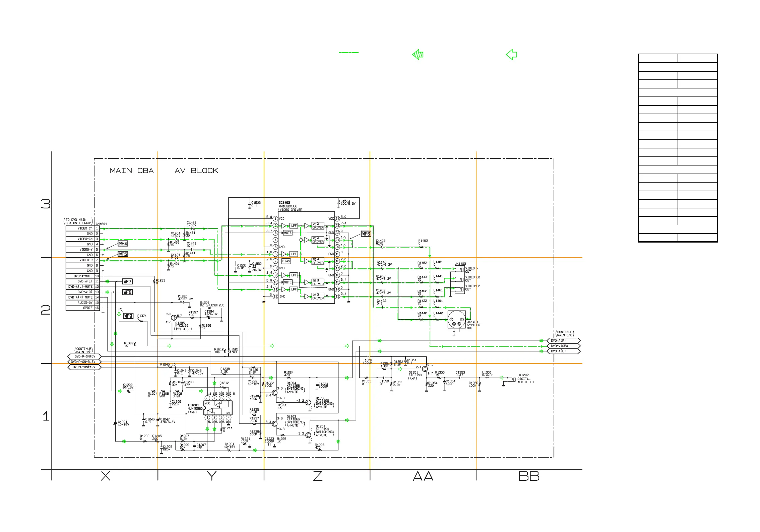The width and height of the screenshot is (760, 532).
Task: Click the DVD-VIDEO continue connector tag
Action: coord(563,346)
